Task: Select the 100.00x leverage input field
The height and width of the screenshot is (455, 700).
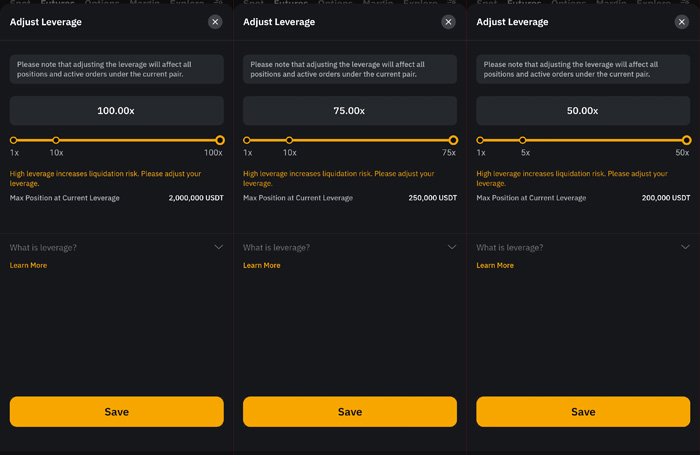Action: pyautogui.click(x=117, y=111)
